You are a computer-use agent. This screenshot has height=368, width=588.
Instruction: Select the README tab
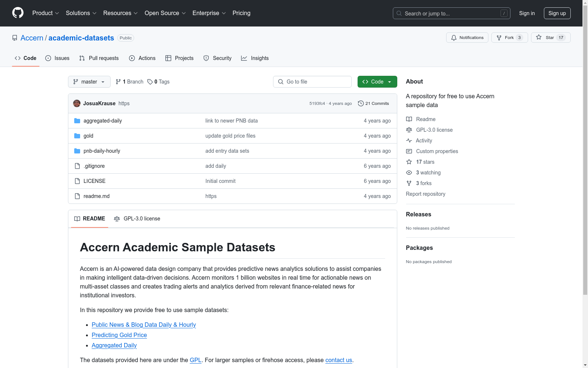click(x=90, y=219)
